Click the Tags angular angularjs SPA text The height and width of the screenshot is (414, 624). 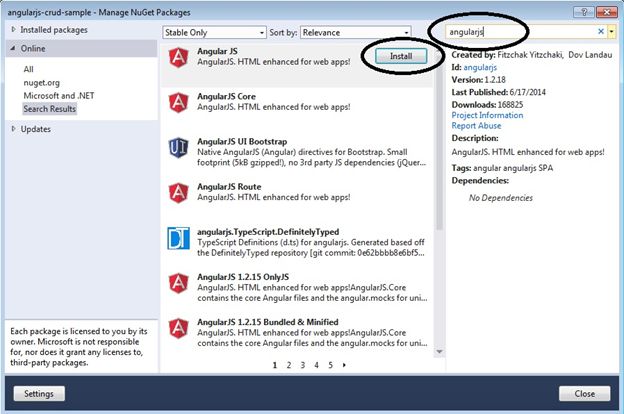(502, 168)
